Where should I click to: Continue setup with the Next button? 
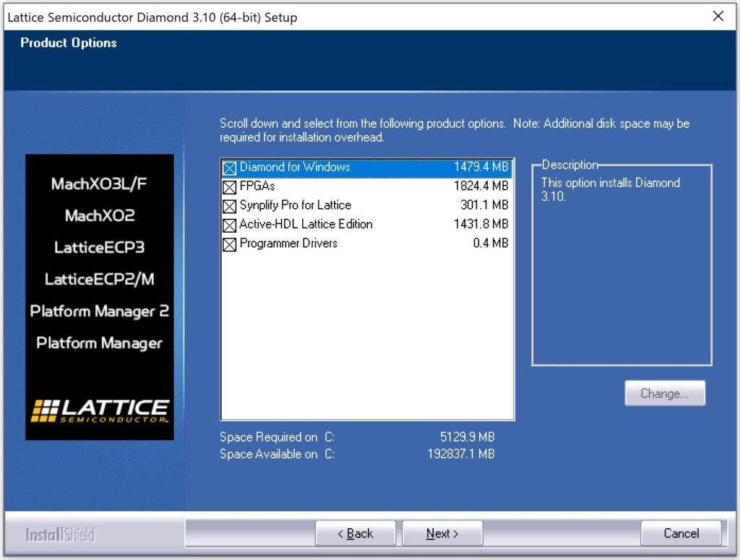point(442,533)
